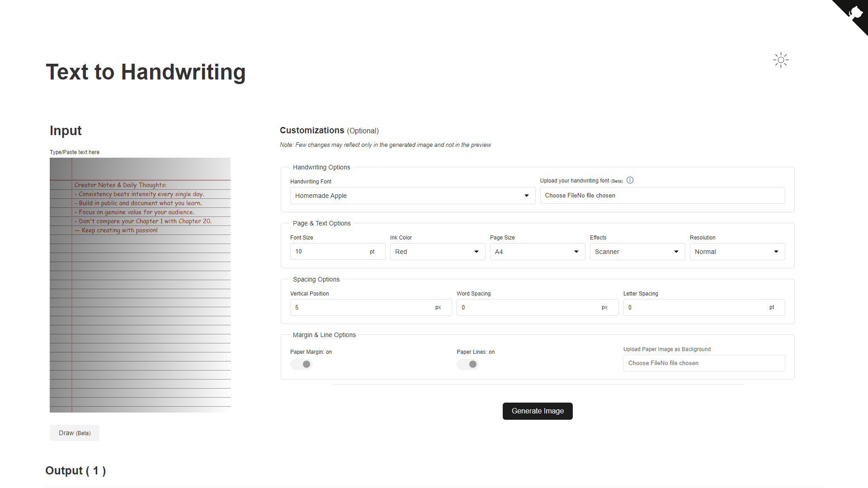Open the Handwriting Font dropdown

413,196
